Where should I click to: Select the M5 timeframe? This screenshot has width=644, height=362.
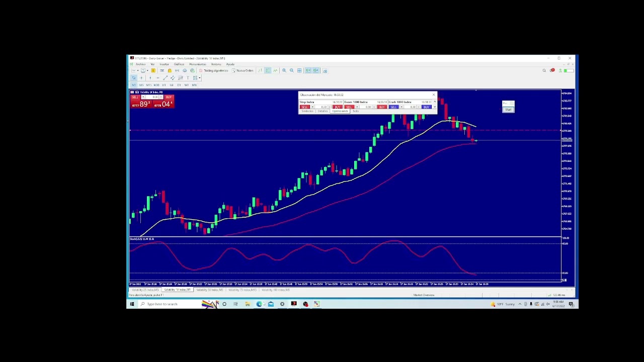pos(141,85)
